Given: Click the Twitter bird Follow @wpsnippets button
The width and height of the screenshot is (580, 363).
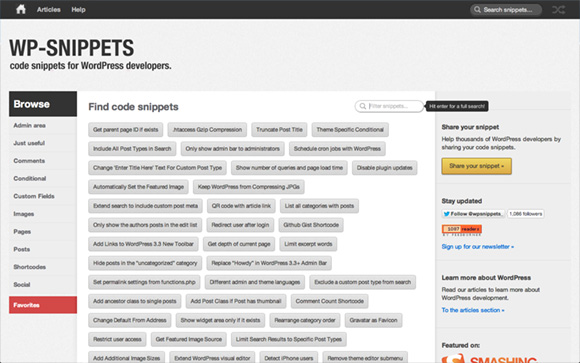Looking at the screenshot, I should pyautogui.click(x=473, y=214).
